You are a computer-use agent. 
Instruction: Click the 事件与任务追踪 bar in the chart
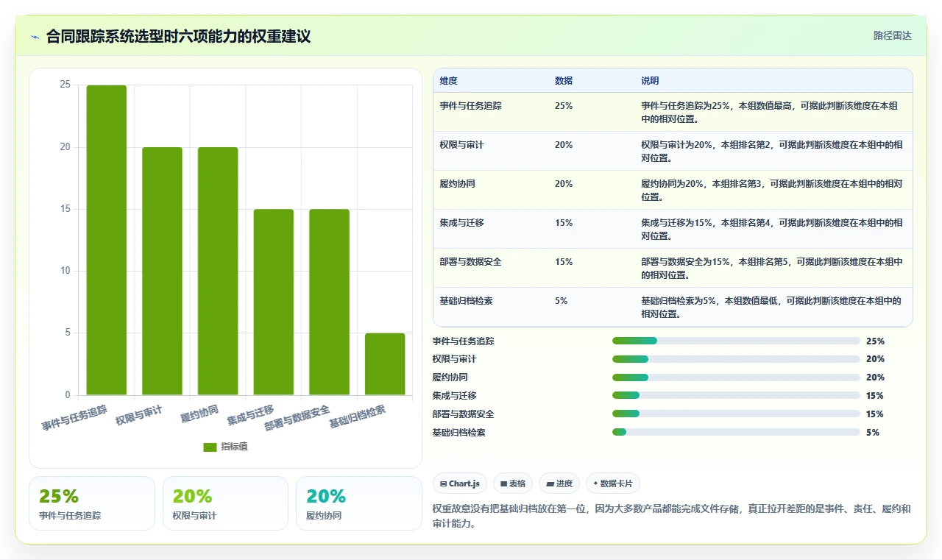point(107,240)
